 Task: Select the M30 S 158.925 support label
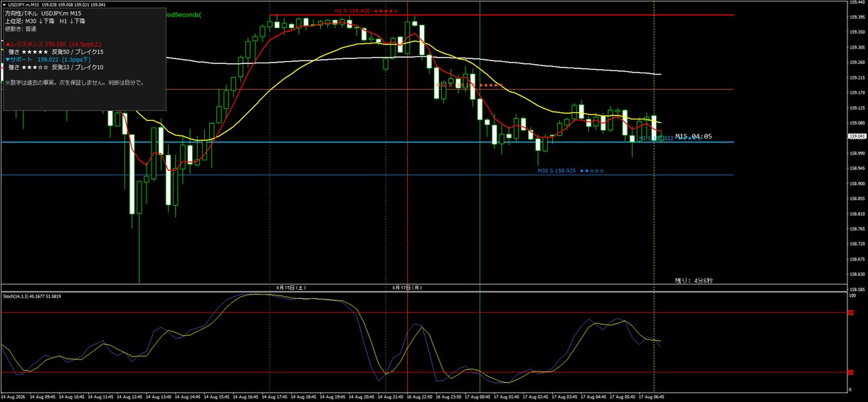pyautogui.click(x=571, y=171)
